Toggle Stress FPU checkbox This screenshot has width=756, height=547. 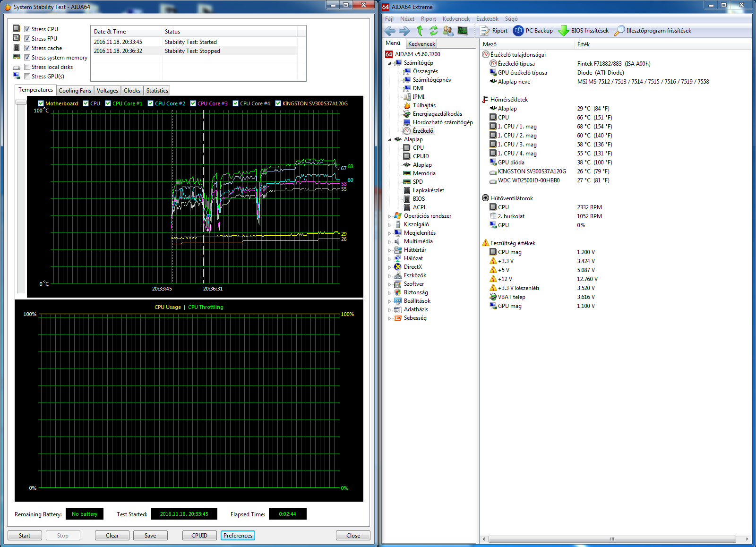pos(27,39)
